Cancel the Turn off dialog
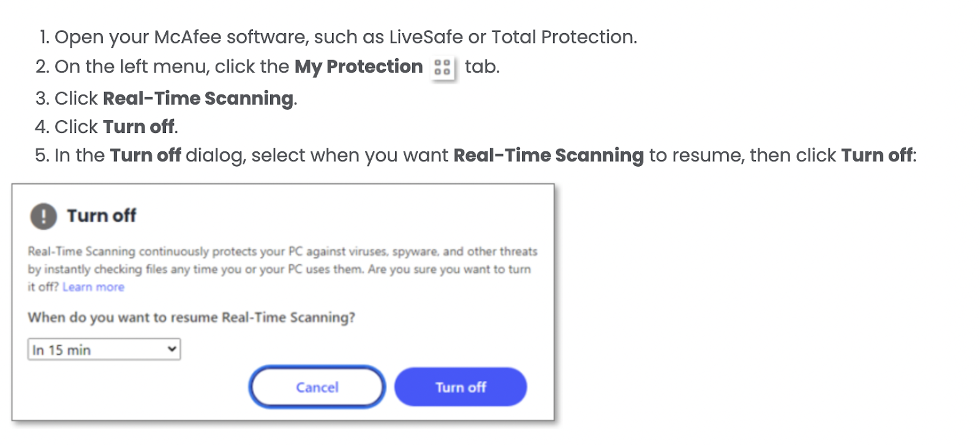 coord(317,387)
